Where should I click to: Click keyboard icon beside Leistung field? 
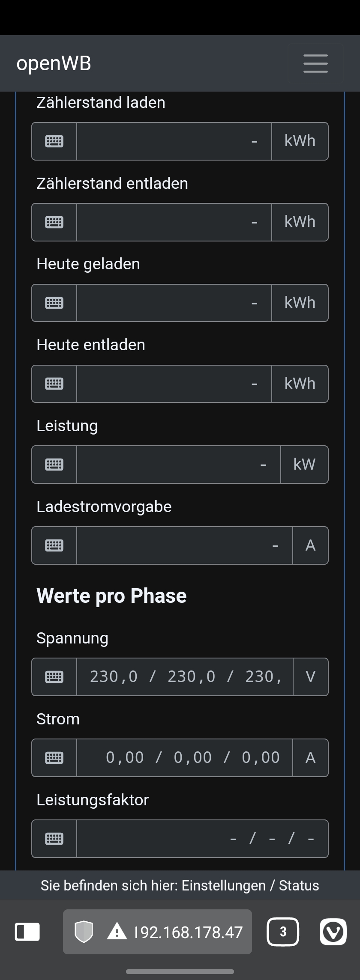pos(54,465)
